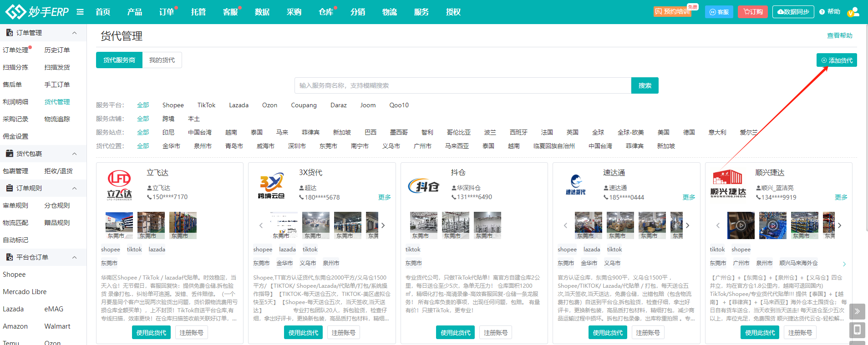Click 注册账号 for 抖仓
Image resolution: width=868 pixels, height=345 pixels.
tap(496, 333)
